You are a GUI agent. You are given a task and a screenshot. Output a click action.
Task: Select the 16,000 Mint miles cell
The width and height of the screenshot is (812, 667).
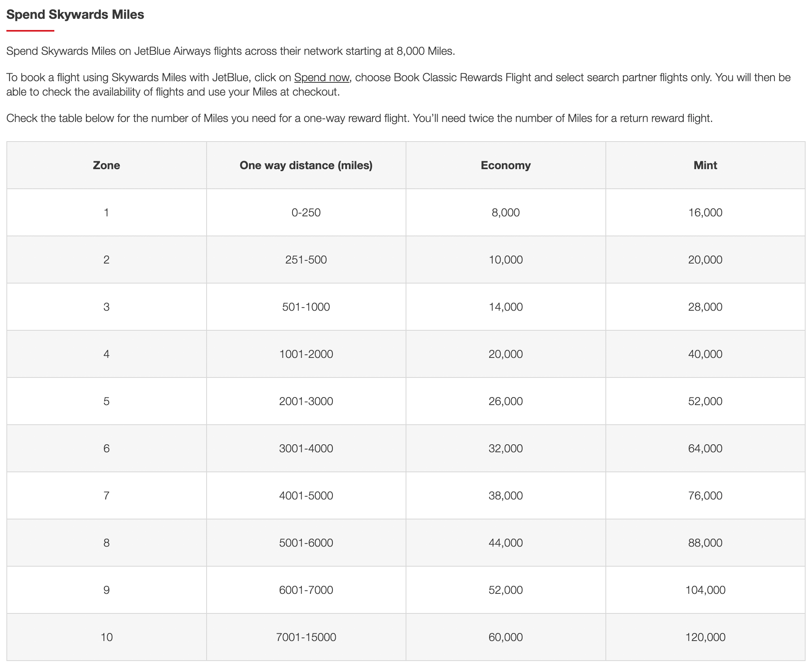(x=705, y=213)
